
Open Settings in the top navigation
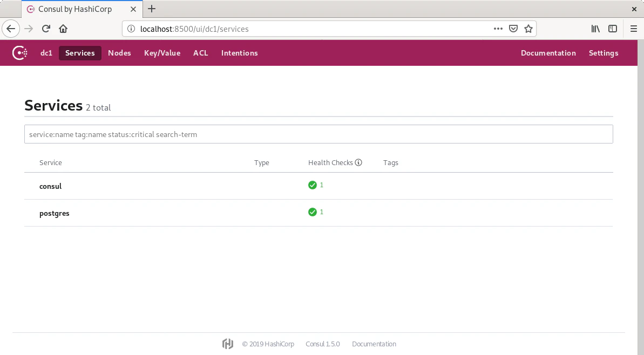click(x=604, y=53)
